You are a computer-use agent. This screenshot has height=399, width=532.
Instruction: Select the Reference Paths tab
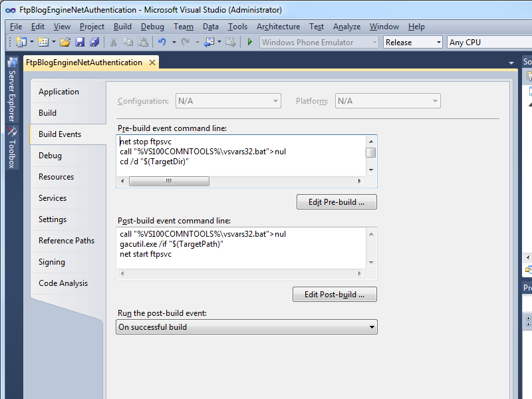click(x=66, y=241)
